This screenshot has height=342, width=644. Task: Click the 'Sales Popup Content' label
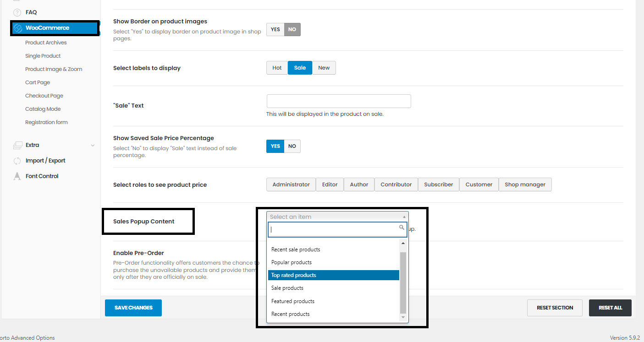pyautogui.click(x=144, y=222)
